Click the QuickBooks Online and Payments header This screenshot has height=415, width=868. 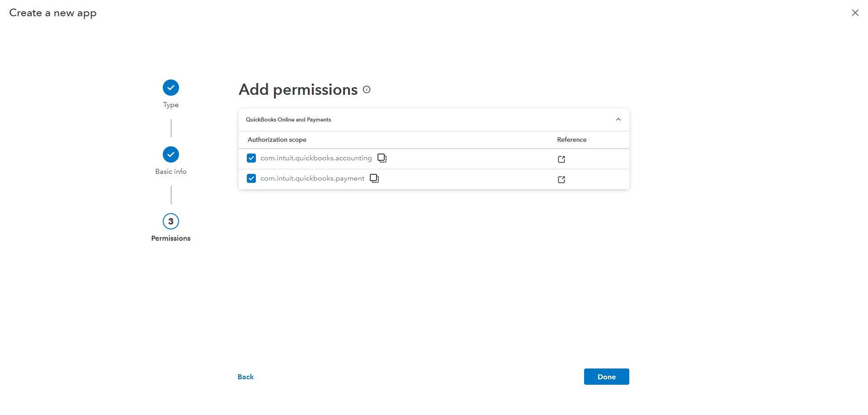coord(288,120)
